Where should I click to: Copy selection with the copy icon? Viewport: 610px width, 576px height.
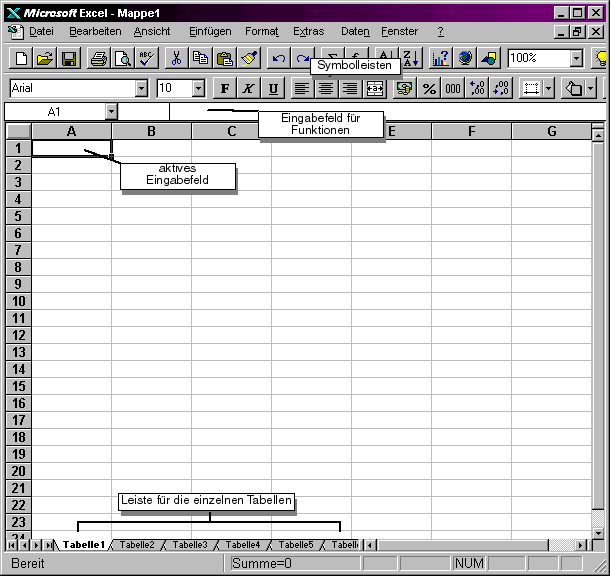(x=200, y=58)
